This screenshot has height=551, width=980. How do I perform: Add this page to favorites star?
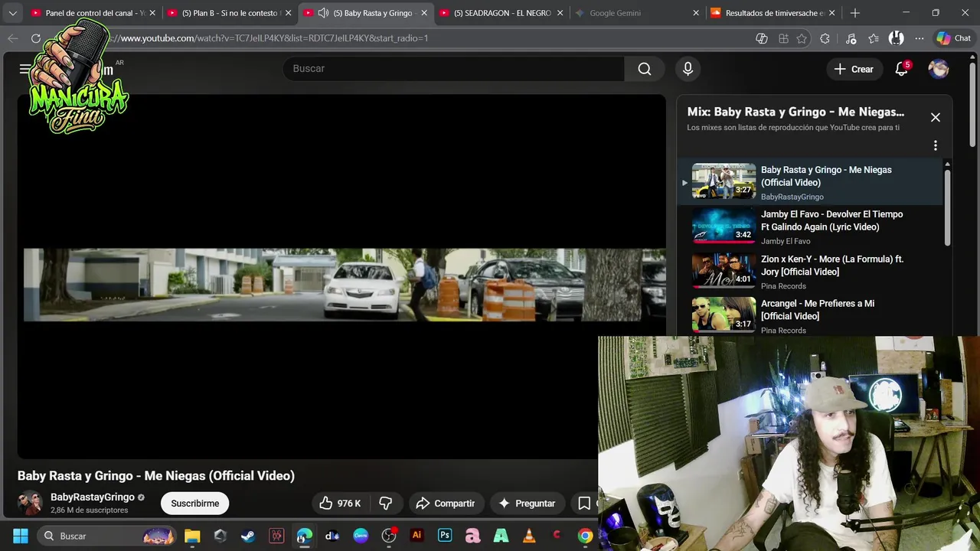(x=802, y=38)
